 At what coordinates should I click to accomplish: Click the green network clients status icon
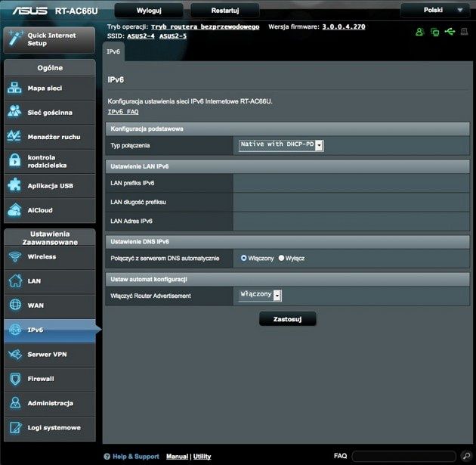point(434,32)
